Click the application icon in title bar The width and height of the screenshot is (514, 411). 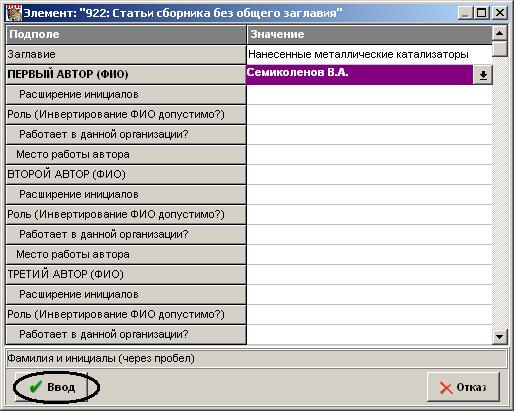[14, 14]
